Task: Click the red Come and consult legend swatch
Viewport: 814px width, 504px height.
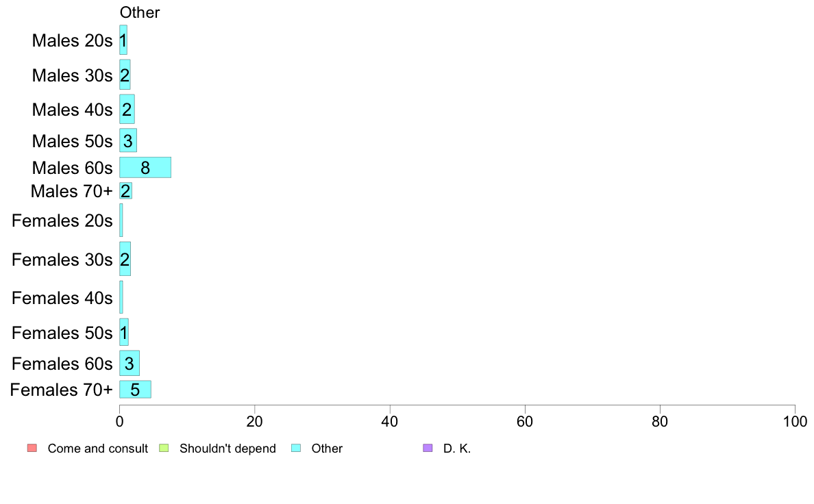Action: 32,448
